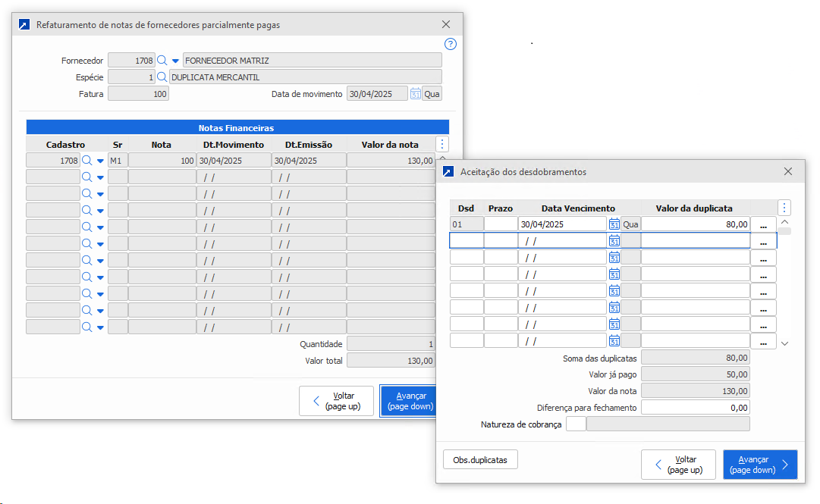The height and width of the screenshot is (504, 820).
Task: Click the Fornecedor search magnifier icon
Action: [x=162, y=60]
